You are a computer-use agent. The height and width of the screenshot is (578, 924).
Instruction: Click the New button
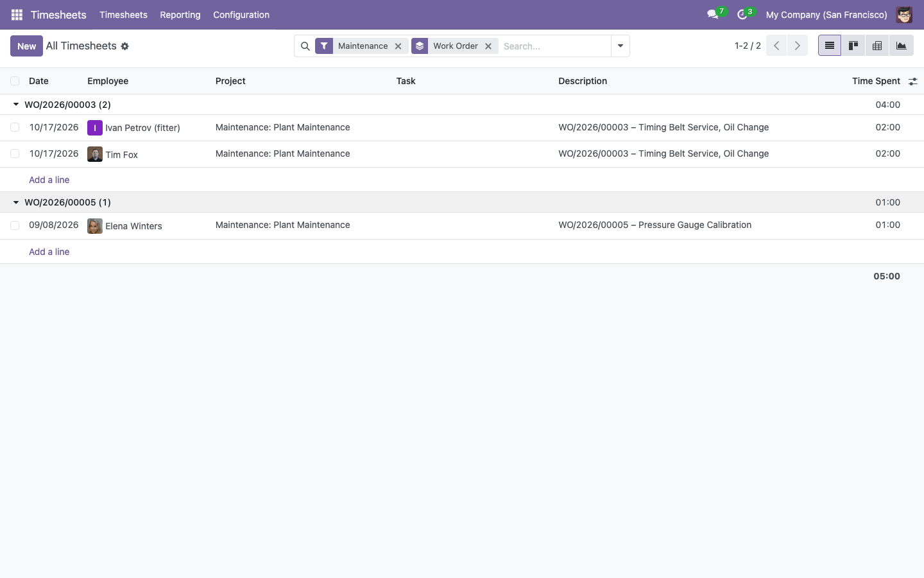click(26, 46)
